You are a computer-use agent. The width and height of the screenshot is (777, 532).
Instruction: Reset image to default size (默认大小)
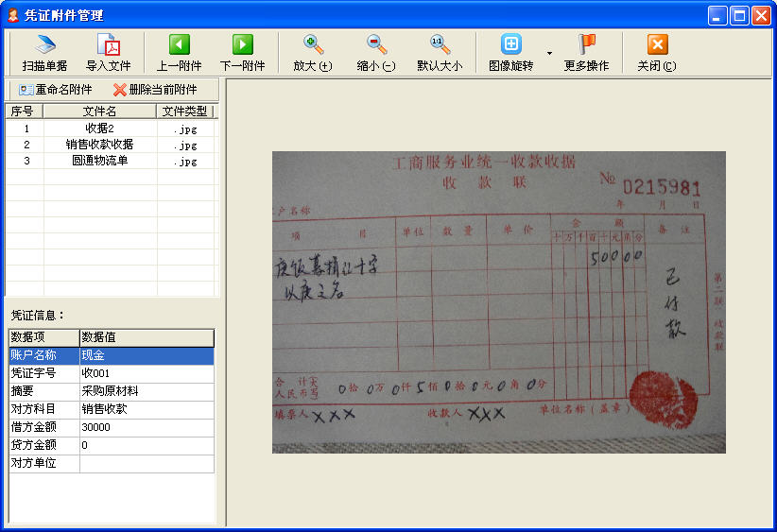tap(440, 44)
